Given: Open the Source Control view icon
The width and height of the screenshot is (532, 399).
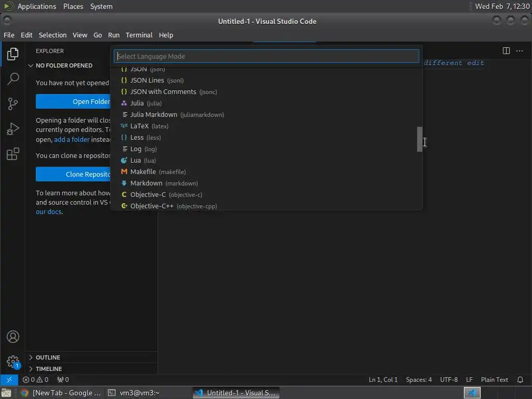Looking at the screenshot, I should [12, 104].
